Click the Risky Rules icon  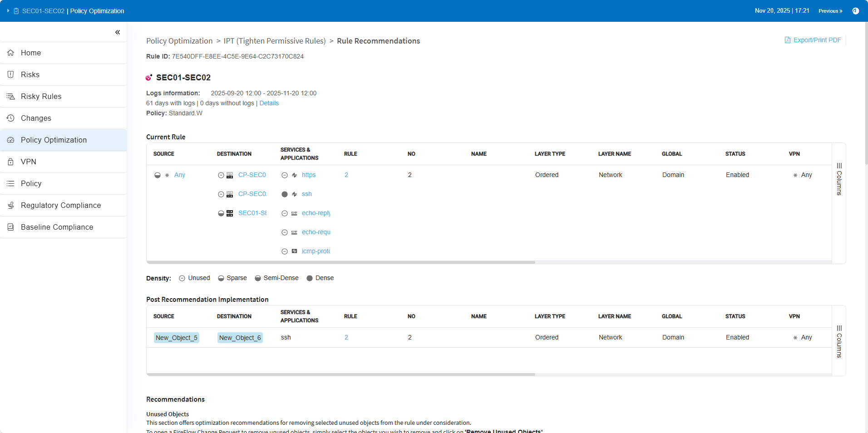pos(11,96)
